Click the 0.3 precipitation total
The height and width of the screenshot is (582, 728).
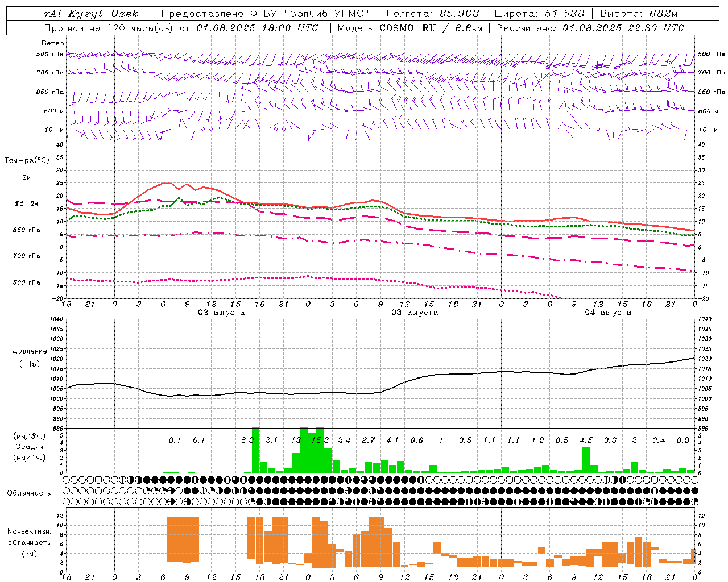pyautogui.click(x=610, y=440)
